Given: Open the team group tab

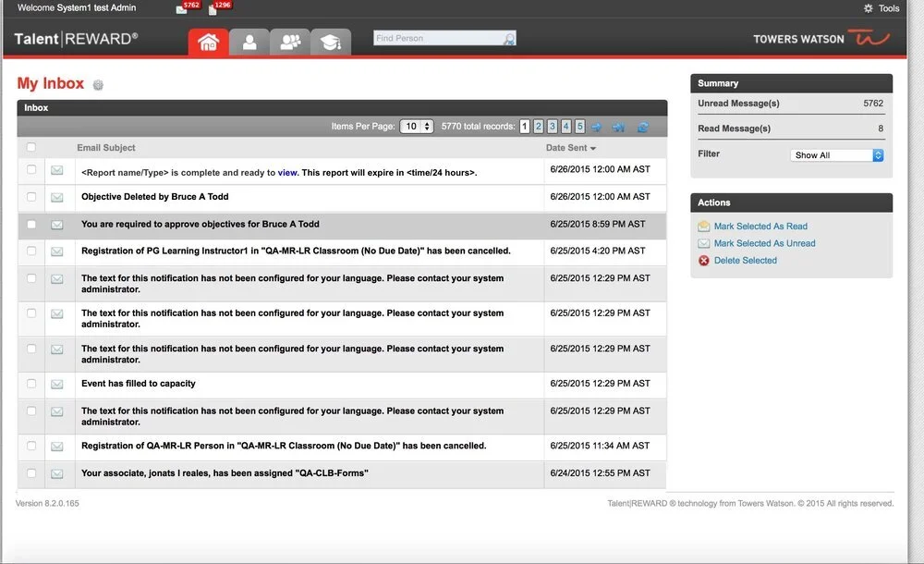Looking at the screenshot, I should [290, 42].
